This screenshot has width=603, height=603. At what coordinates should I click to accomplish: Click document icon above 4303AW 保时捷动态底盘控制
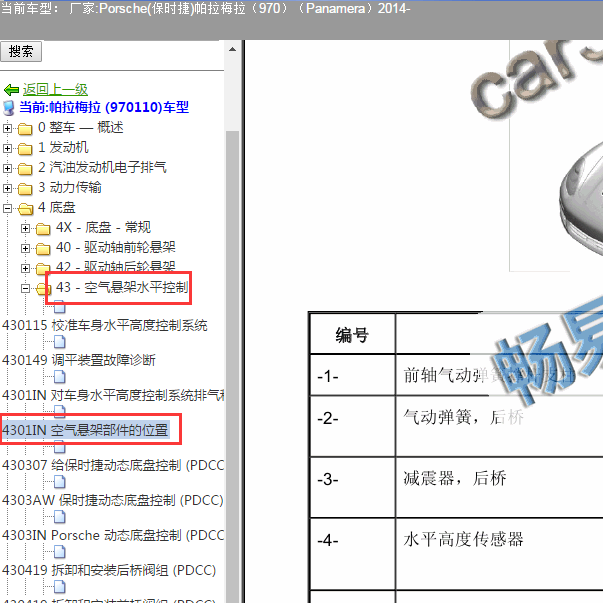pos(60,482)
